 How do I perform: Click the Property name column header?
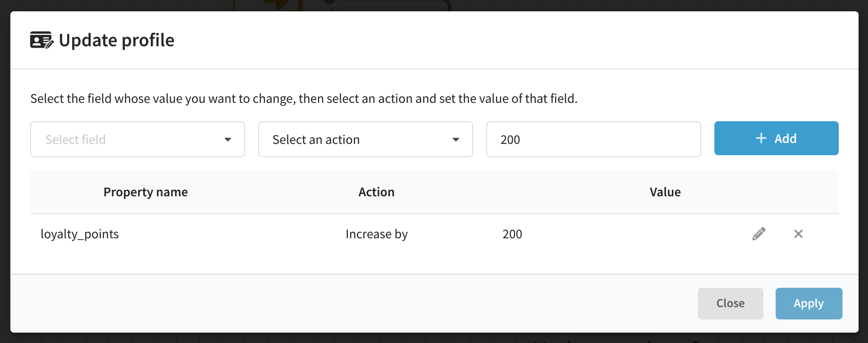point(146,192)
